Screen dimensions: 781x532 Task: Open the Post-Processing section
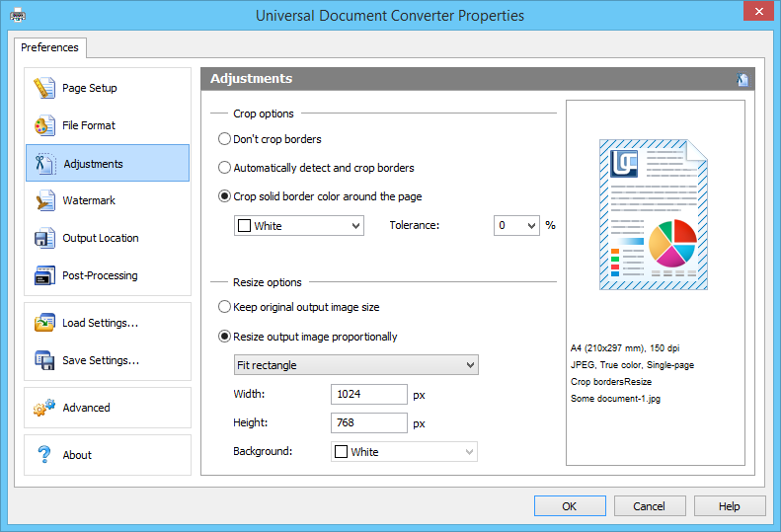point(108,275)
